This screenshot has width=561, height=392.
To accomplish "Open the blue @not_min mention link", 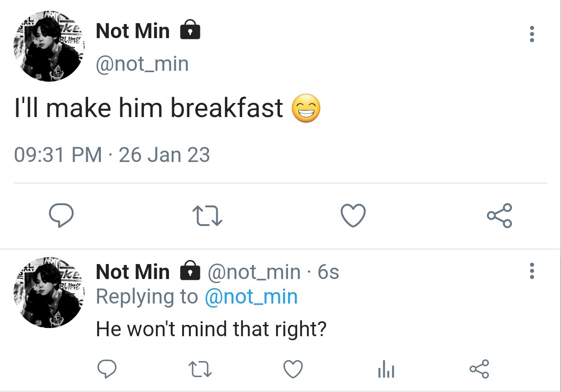I will point(251,297).
